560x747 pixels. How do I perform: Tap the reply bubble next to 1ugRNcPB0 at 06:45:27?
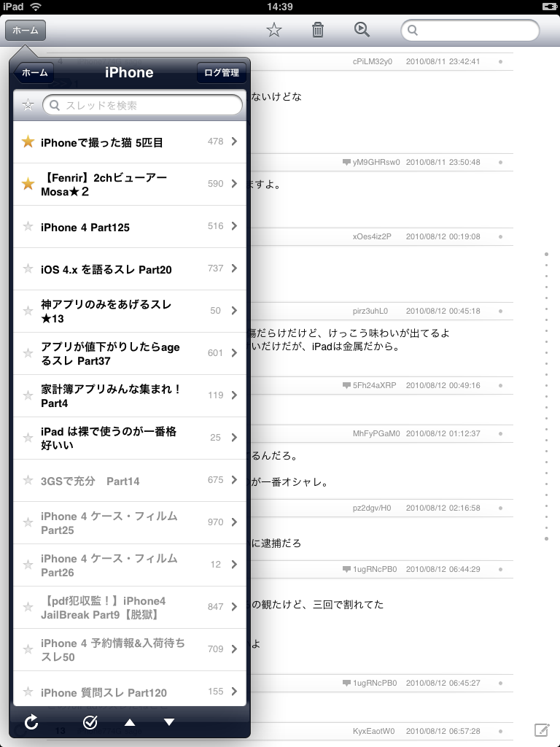pyautogui.click(x=346, y=683)
